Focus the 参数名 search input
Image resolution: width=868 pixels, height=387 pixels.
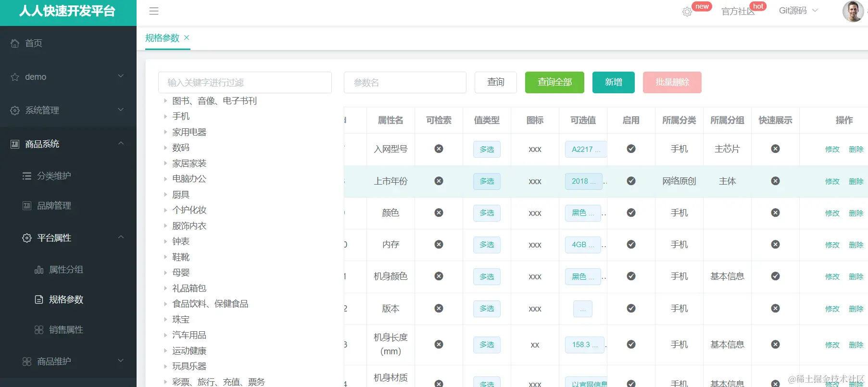pyautogui.click(x=405, y=83)
